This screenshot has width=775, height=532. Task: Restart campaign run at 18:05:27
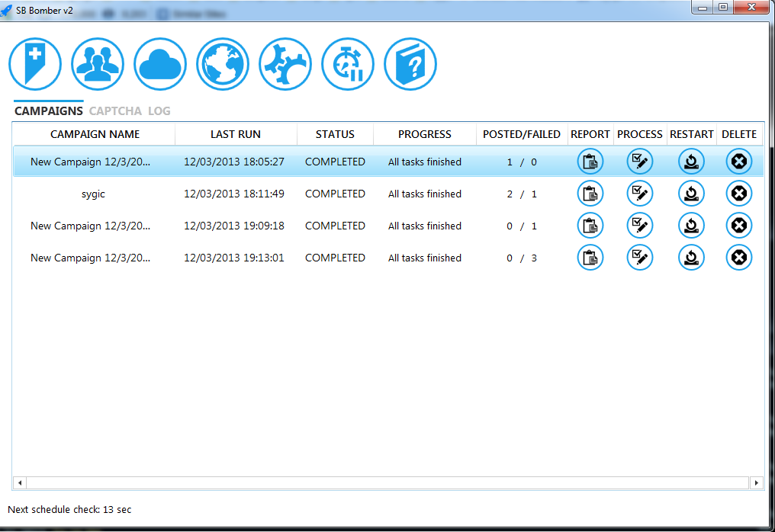pyautogui.click(x=691, y=162)
